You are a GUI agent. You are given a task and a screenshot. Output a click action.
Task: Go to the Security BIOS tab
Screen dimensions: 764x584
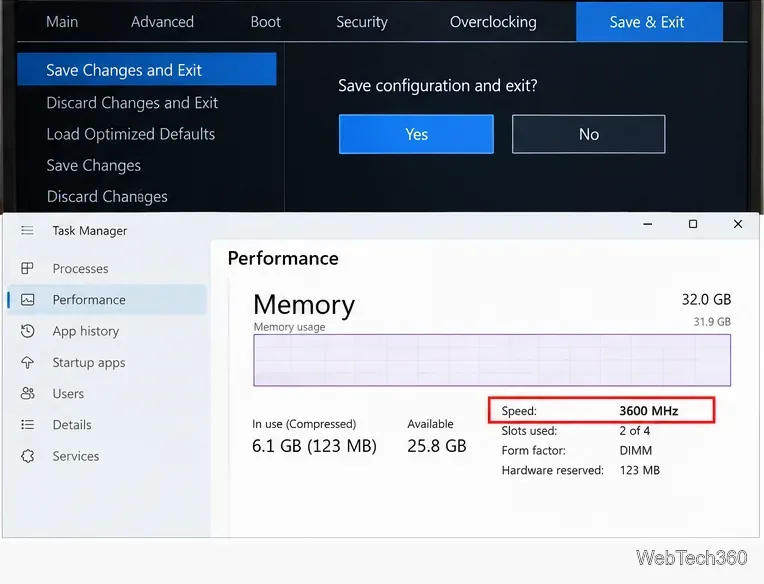pos(362,22)
